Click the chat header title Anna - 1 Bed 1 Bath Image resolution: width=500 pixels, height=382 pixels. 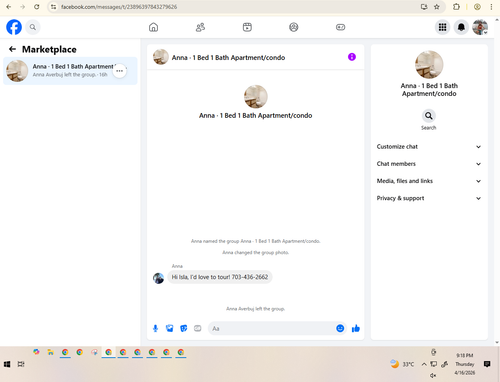coord(228,58)
